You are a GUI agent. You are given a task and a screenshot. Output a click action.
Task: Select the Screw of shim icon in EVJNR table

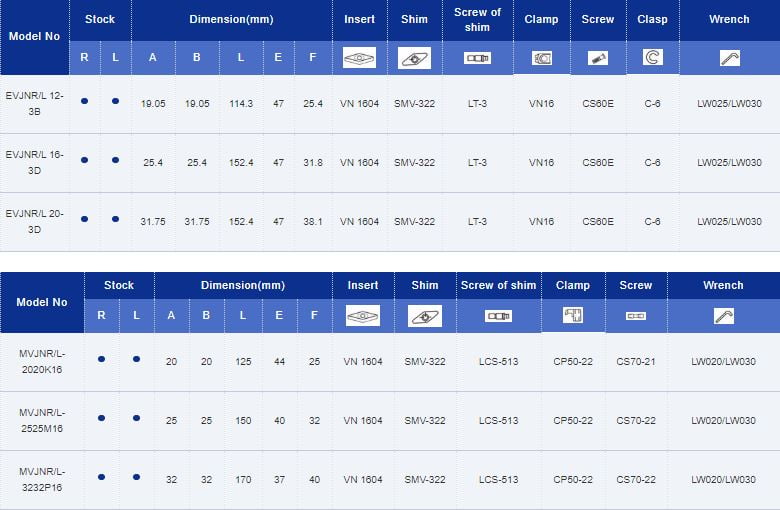pyautogui.click(x=478, y=58)
